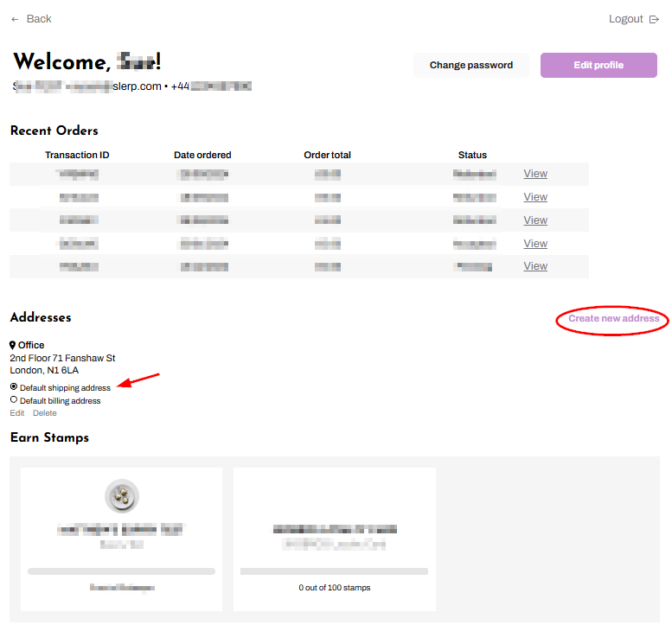View the first recent order
This screenshot has height=644, width=672.
pyautogui.click(x=535, y=174)
